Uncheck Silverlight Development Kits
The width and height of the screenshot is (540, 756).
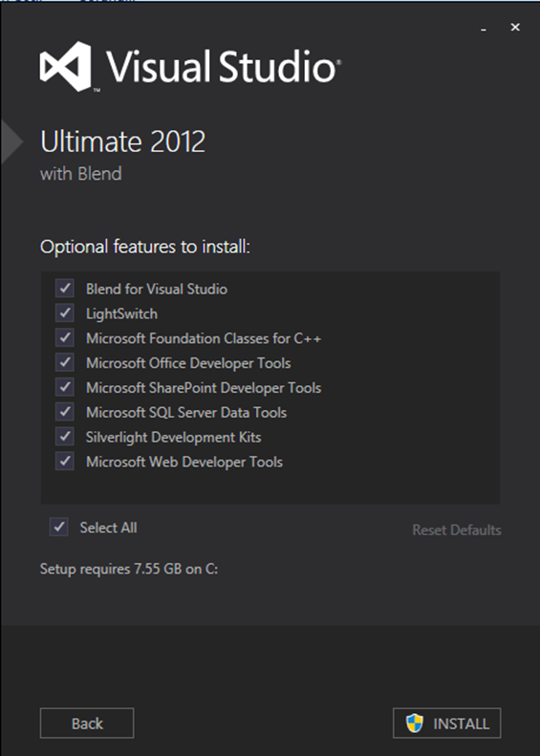(x=65, y=437)
